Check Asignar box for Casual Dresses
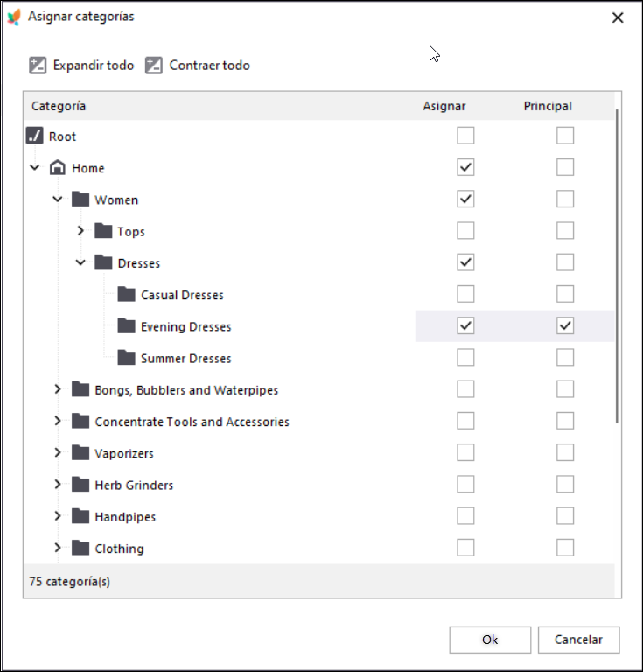This screenshot has width=643, height=672. [465, 294]
